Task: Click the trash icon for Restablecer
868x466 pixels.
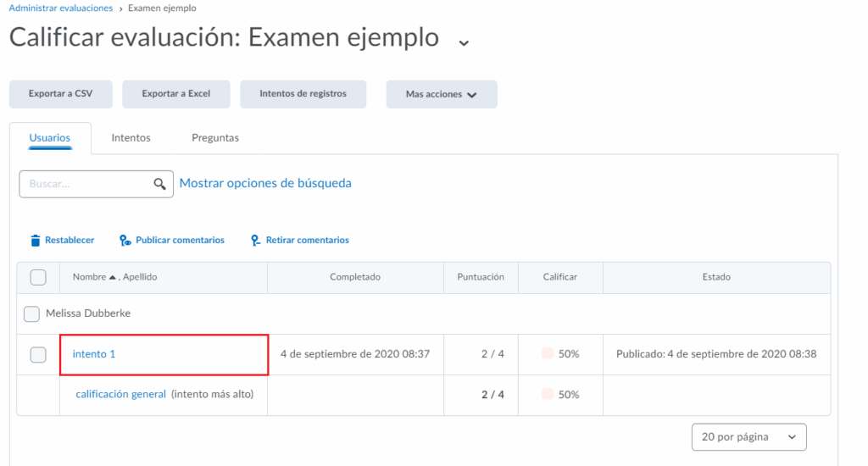Action: coord(36,241)
